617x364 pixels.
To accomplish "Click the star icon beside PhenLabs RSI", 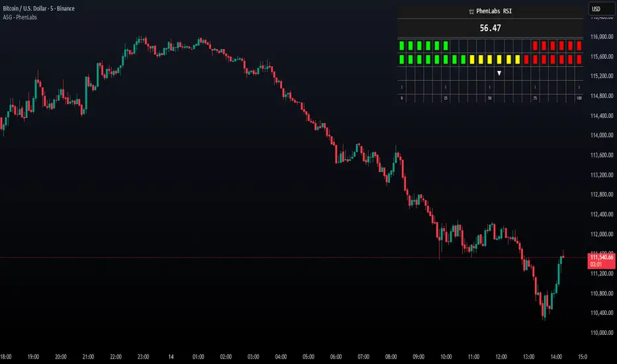I will pyautogui.click(x=471, y=11).
